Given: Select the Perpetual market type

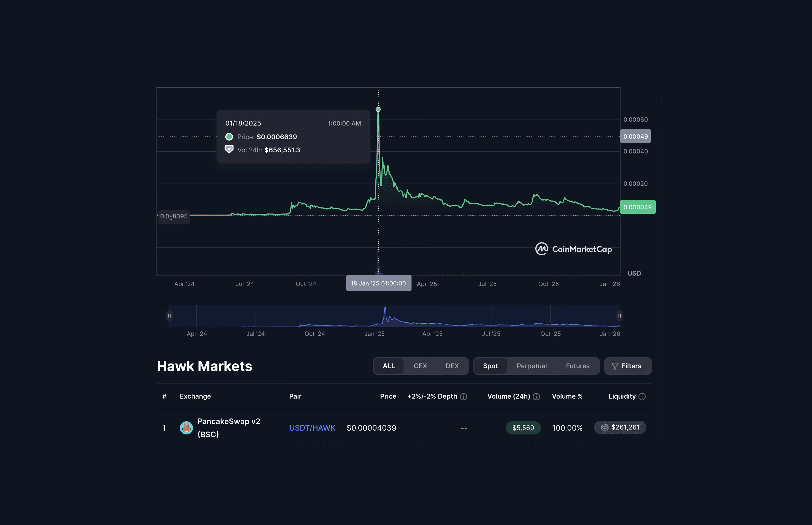Looking at the screenshot, I should pyautogui.click(x=532, y=366).
